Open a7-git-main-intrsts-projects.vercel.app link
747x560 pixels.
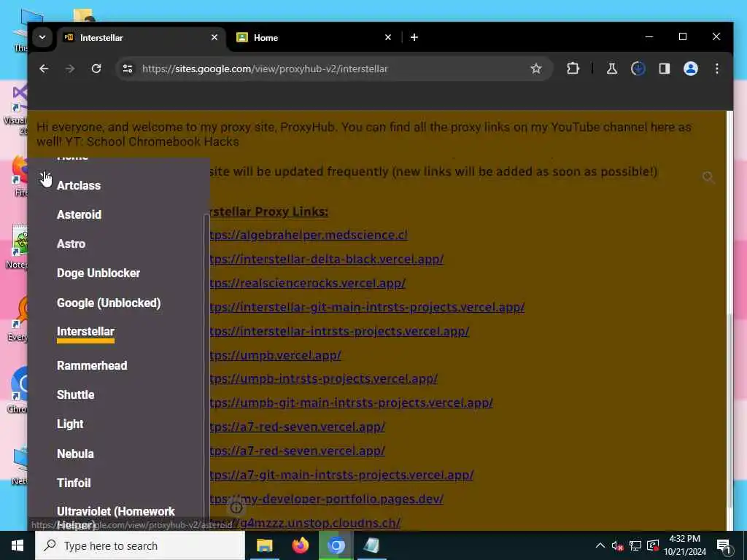coord(341,475)
